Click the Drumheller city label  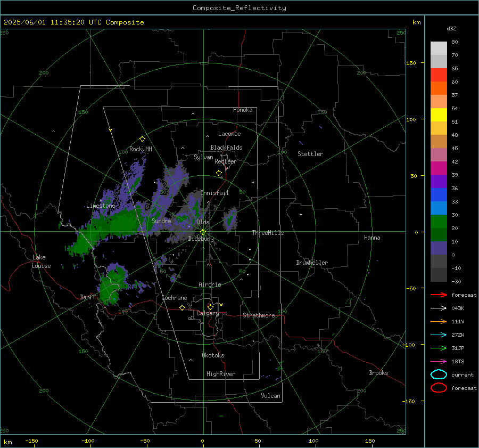click(x=312, y=263)
